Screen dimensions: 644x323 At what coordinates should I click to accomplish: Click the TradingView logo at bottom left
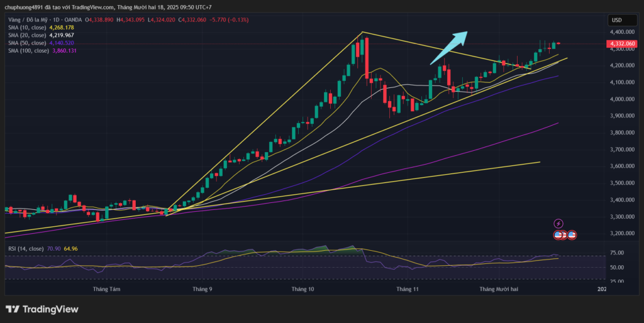tap(42, 309)
